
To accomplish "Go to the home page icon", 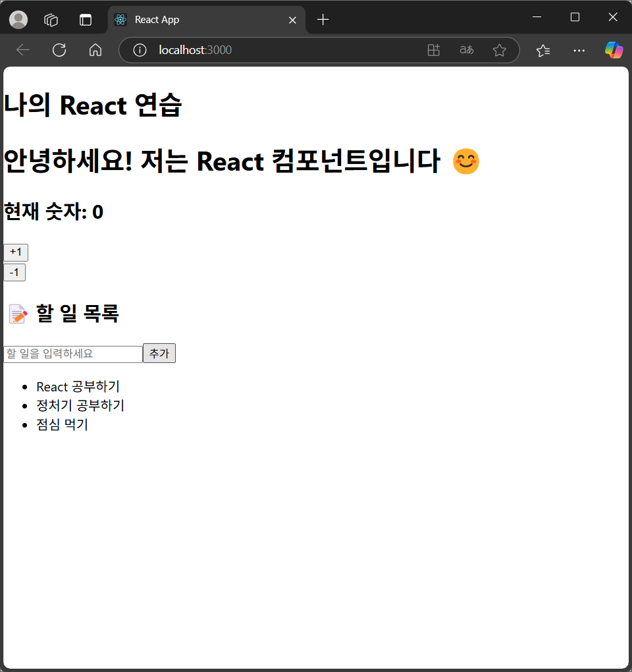I will click(95, 50).
